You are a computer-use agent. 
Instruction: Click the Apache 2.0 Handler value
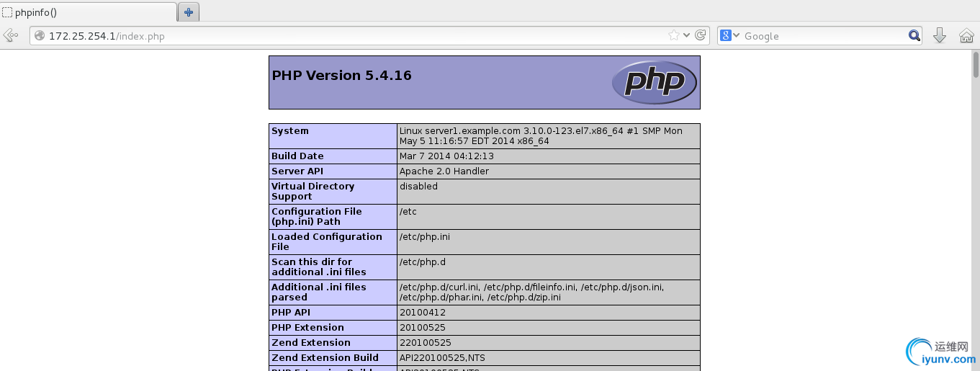click(444, 171)
